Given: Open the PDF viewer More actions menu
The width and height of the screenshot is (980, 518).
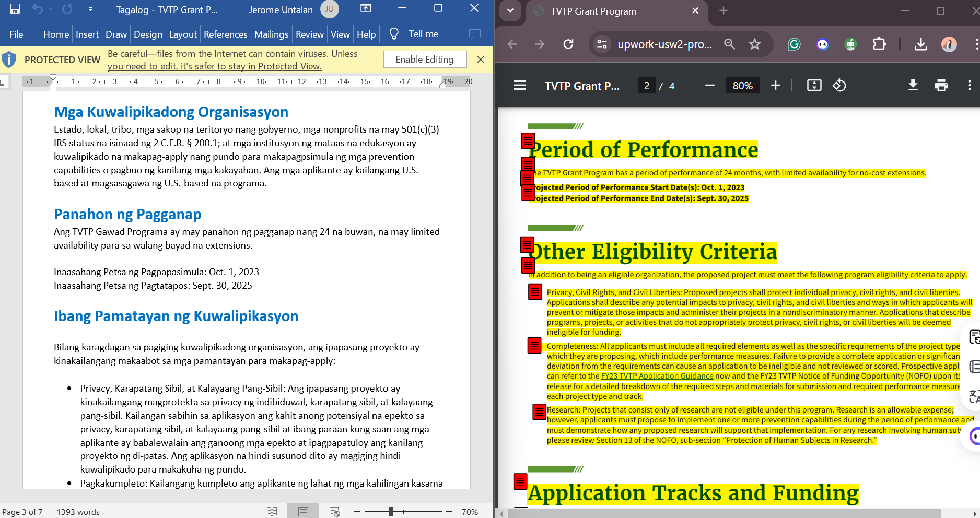Looking at the screenshot, I should point(970,85).
